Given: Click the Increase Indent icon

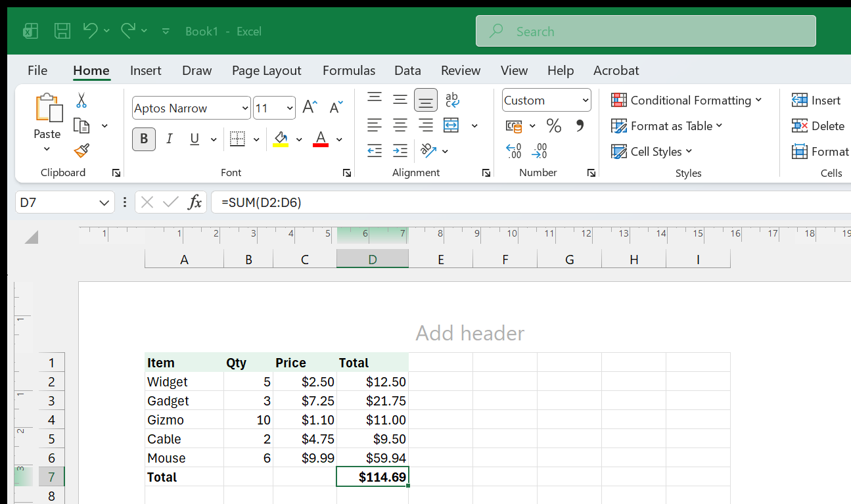Looking at the screenshot, I should pos(400,151).
